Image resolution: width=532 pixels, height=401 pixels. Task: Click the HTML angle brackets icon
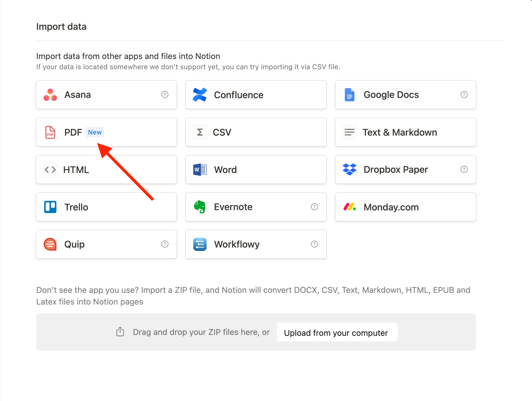pos(50,170)
